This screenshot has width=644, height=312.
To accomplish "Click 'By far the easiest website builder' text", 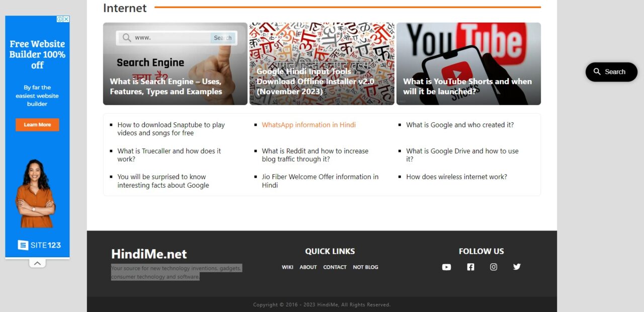I will click(x=37, y=96).
